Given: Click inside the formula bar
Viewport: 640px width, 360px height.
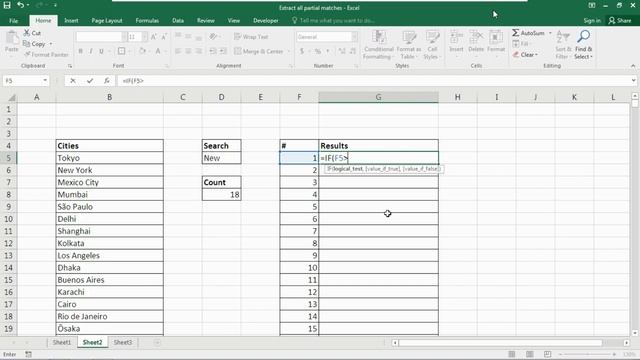Looking at the screenshot, I should click(x=373, y=81).
